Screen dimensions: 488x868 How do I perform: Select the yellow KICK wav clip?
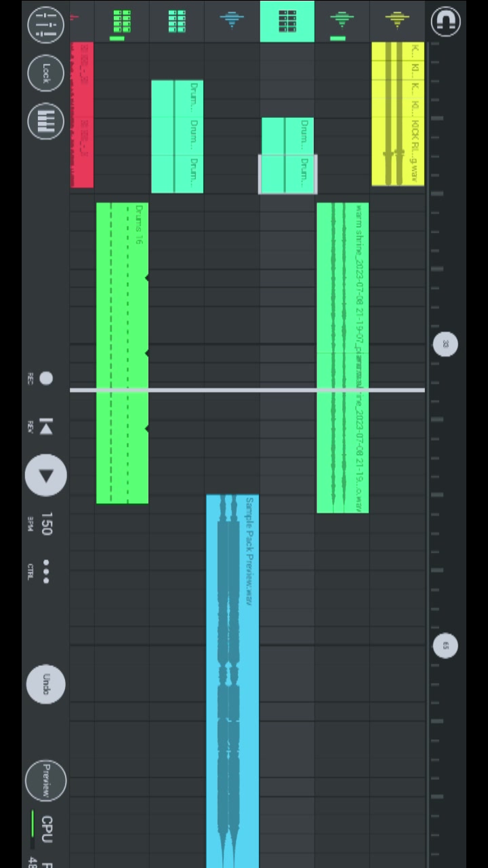[x=398, y=114]
